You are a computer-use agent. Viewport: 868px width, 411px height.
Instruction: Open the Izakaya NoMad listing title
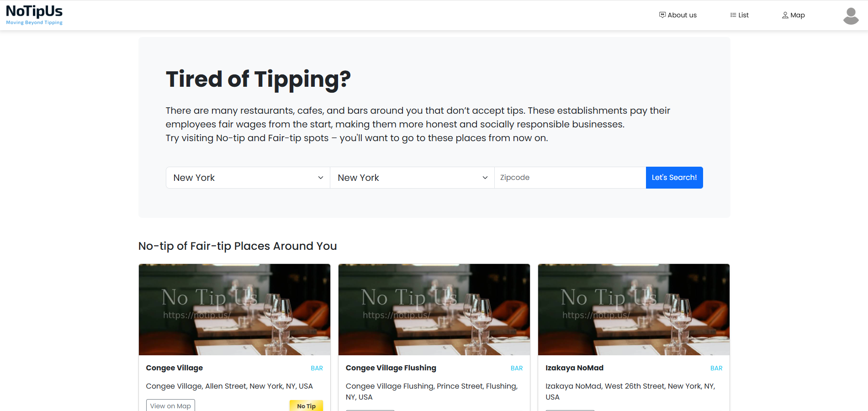coord(574,368)
